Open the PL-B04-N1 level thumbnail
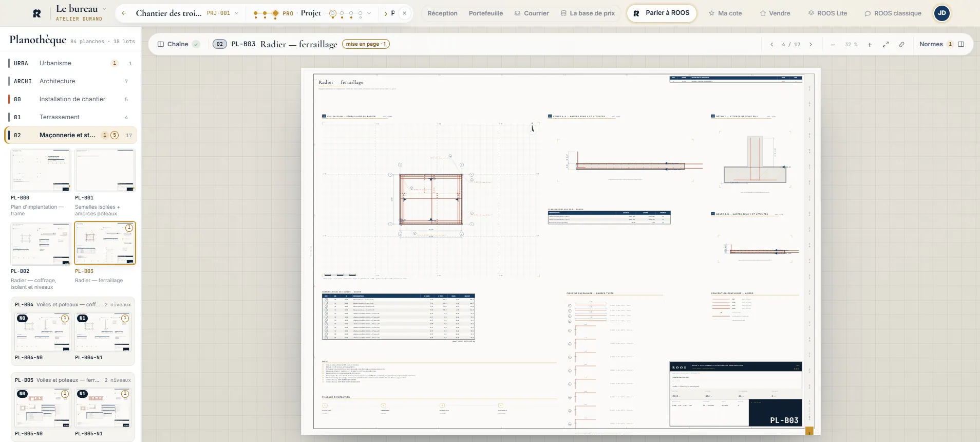Image resolution: width=980 pixels, height=442 pixels. 103,332
